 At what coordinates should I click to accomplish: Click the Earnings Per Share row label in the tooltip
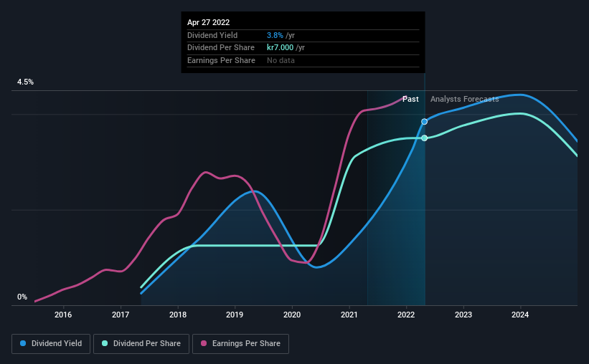[x=221, y=60]
